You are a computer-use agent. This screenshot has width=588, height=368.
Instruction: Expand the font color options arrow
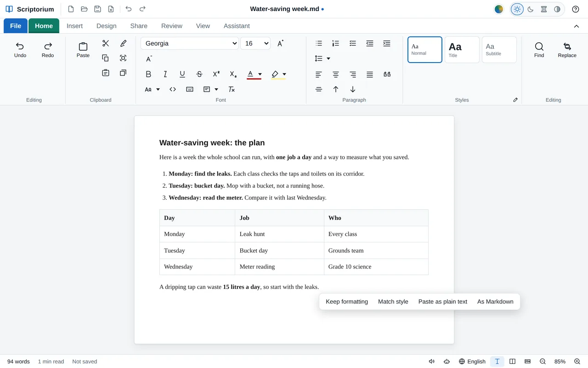coord(260,74)
